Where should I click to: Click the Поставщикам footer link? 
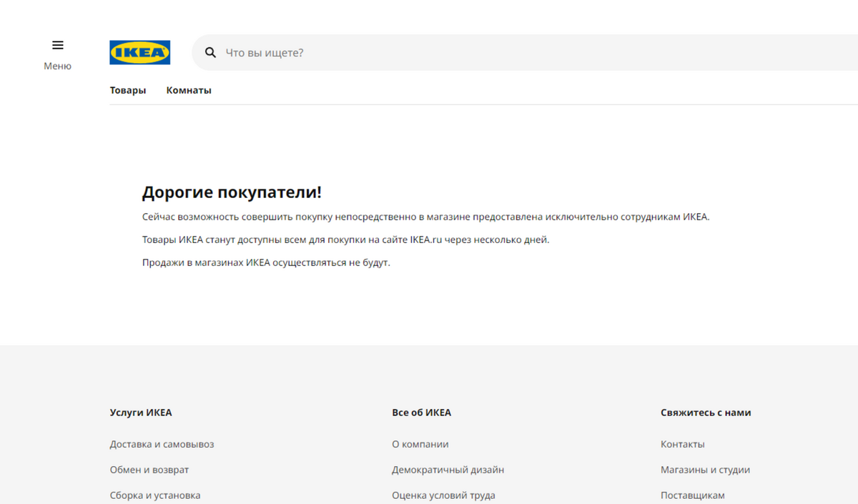692,495
